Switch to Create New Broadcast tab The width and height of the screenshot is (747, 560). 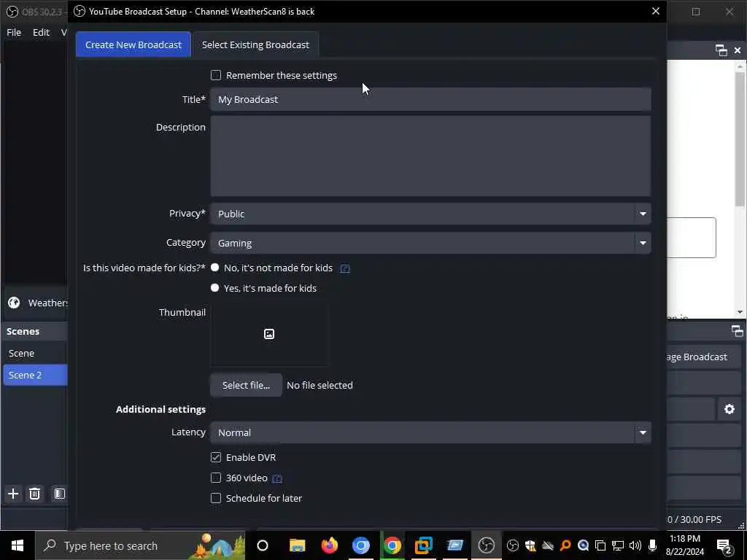[133, 44]
